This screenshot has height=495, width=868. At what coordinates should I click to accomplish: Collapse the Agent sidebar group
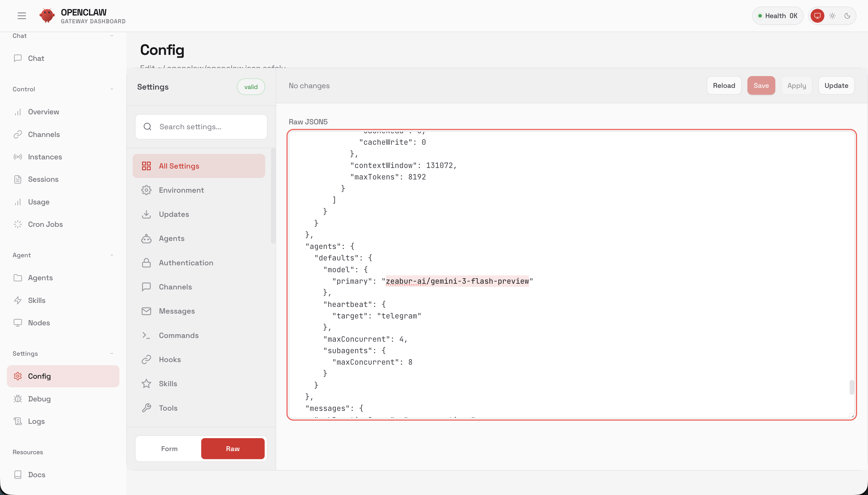[x=112, y=255]
